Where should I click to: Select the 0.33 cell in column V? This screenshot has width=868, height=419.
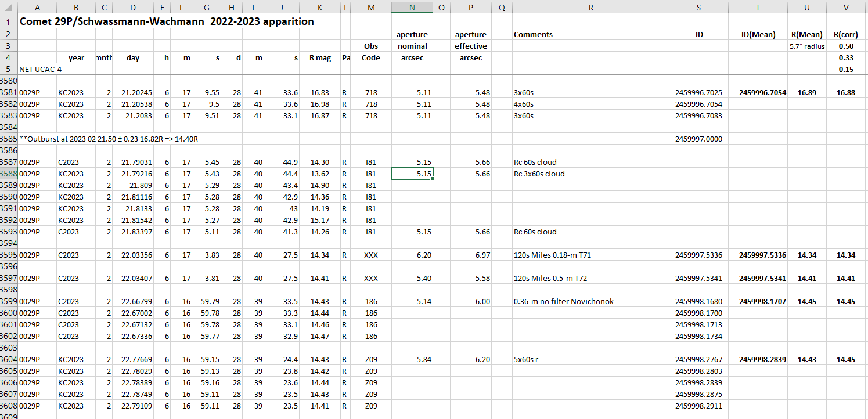[846, 57]
